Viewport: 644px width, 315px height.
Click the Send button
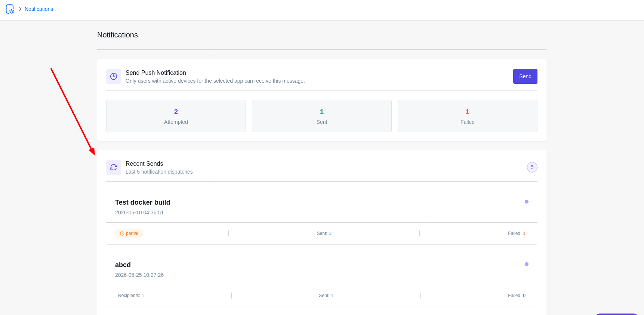(525, 76)
